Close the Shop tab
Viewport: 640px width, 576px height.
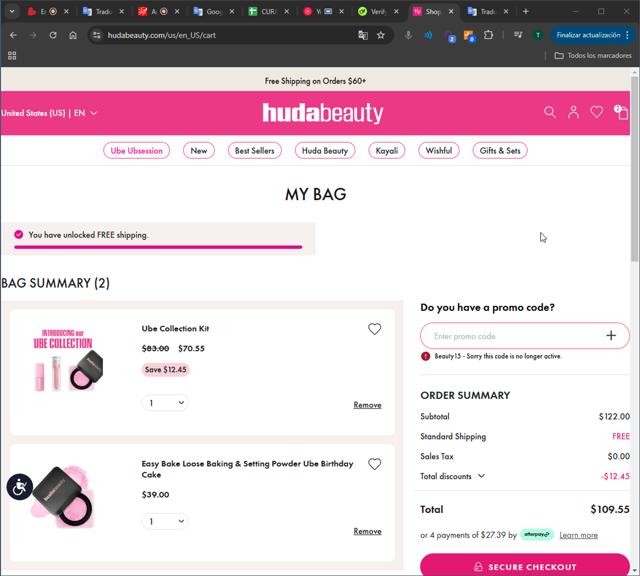coord(451,11)
